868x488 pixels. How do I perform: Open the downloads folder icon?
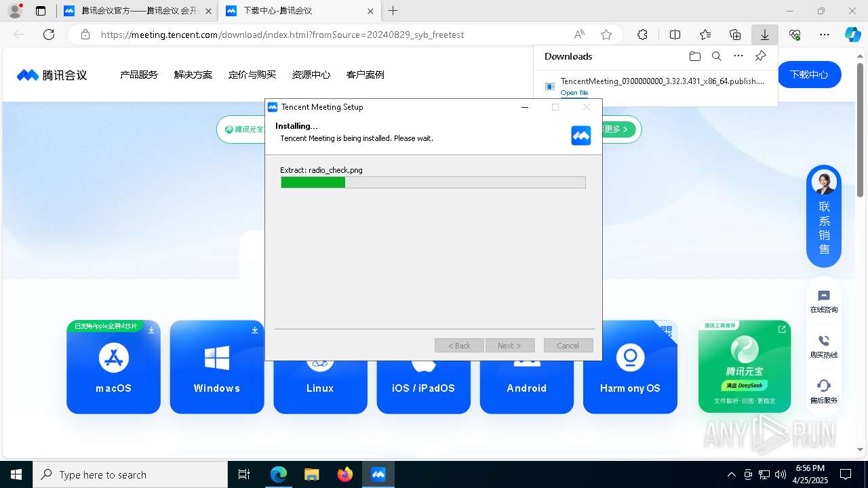tap(694, 56)
